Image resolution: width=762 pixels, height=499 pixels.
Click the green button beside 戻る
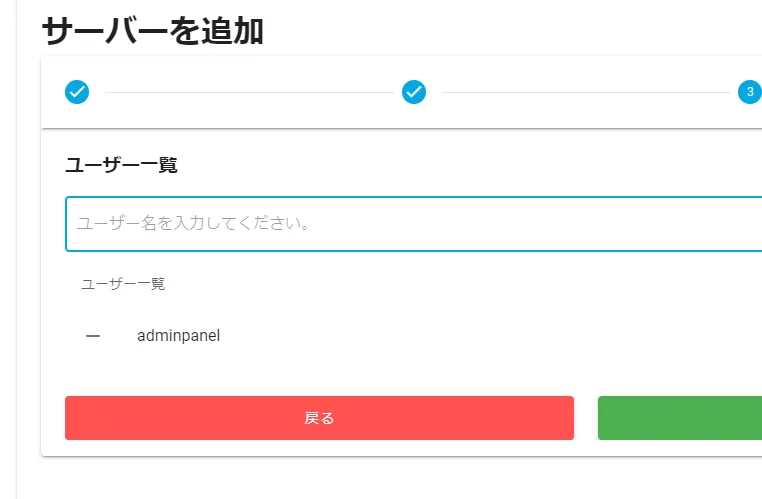click(x=680, y=418)
